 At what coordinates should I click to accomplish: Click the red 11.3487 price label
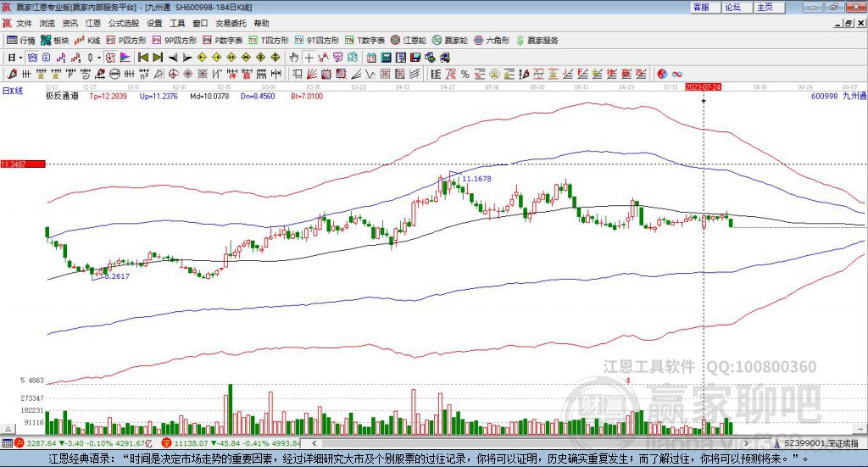pos(22,164)
